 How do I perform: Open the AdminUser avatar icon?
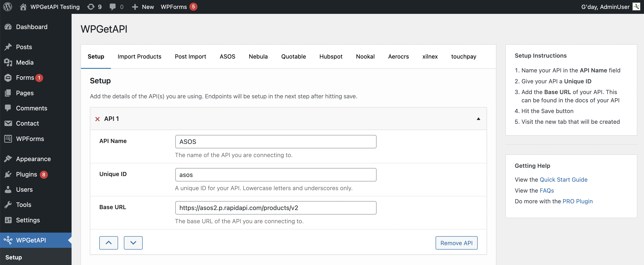[x=636, y=7]
